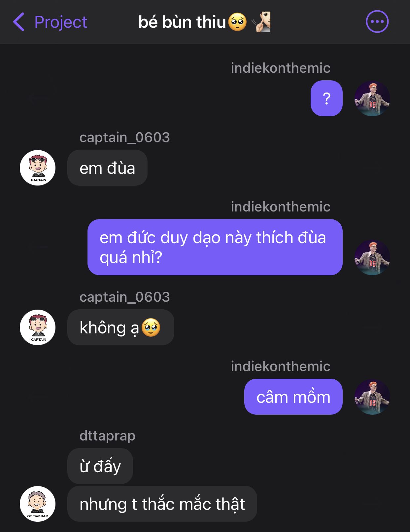
Task: Select the question mark message bubble
Action: [326, 98]
